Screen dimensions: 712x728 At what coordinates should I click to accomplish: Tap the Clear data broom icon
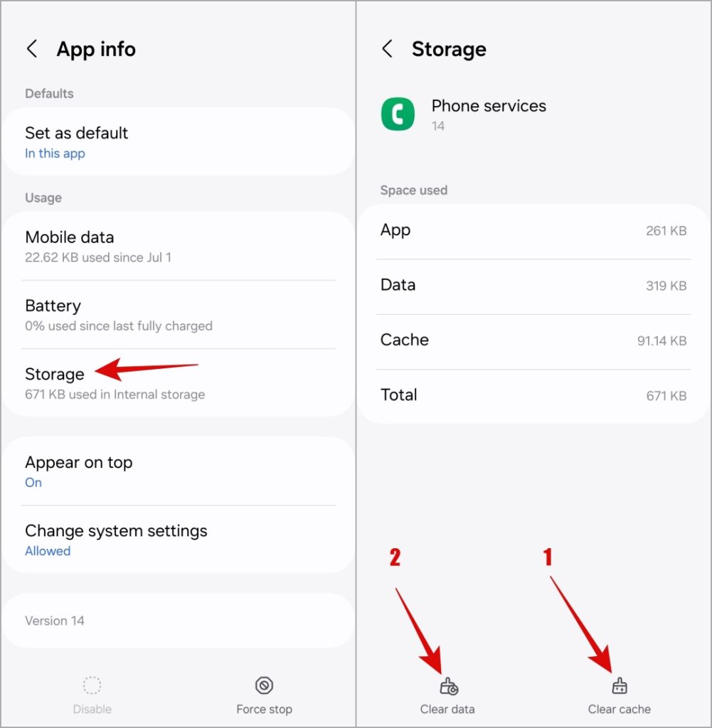click(x=448, y=686)
